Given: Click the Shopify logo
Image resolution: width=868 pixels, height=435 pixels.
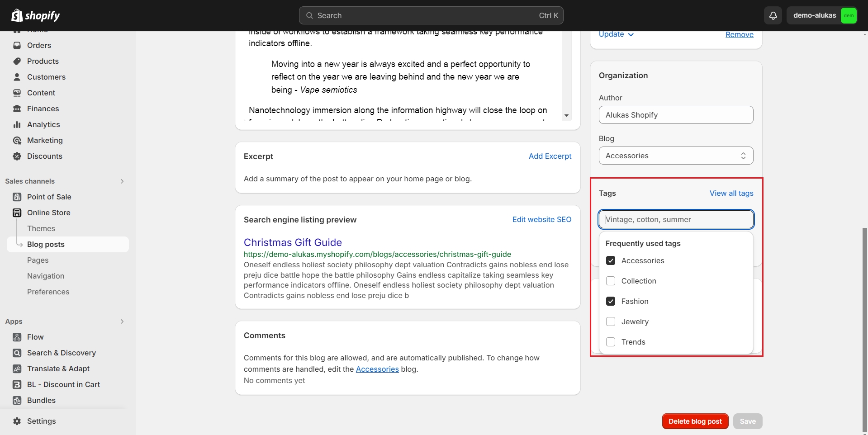Looking at the screenshot, I should (36, 15).
